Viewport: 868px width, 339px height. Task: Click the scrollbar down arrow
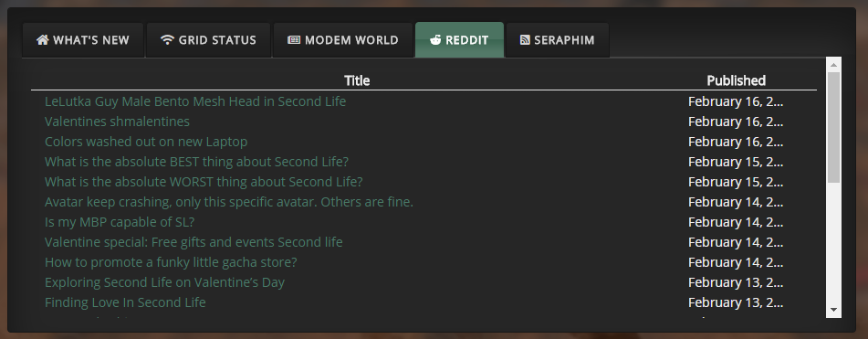833,310
